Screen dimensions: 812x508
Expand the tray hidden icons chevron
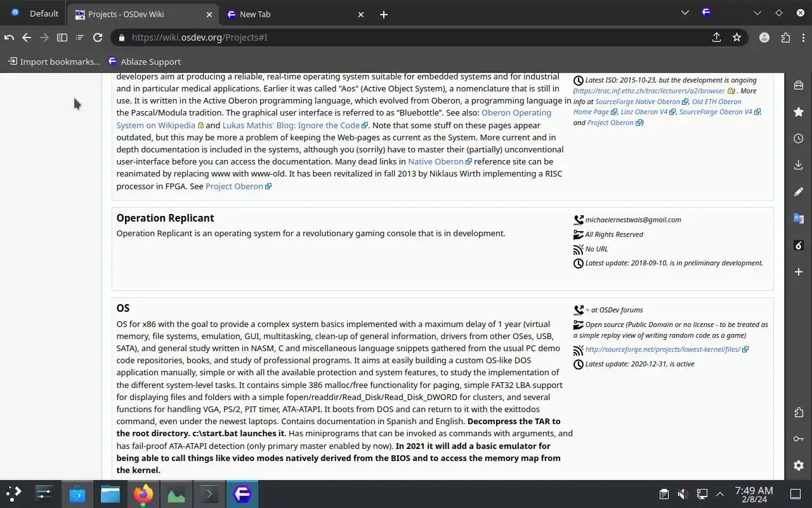[x=720, y=494]
